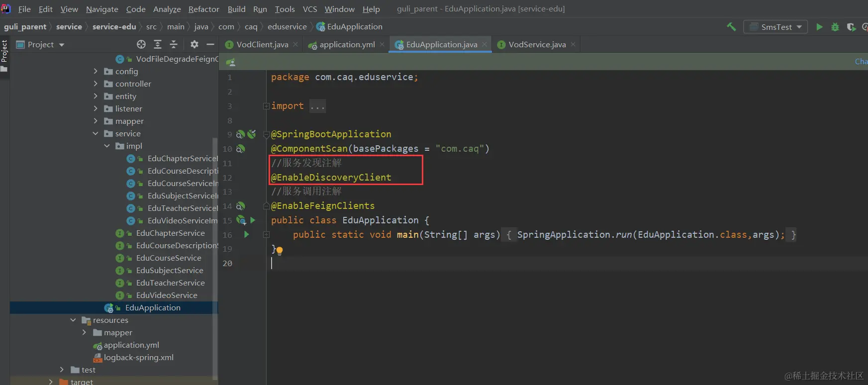868x385 pixels.
Task: Run with coverage shield icon
Action: 851,27
